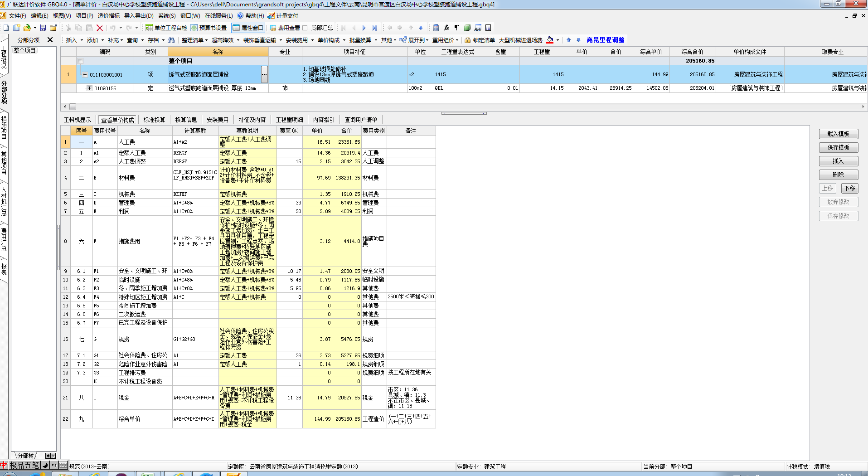Viewport: 868px width, 476px height.
Task: Click the 删除 button on right panel
Action: (838, 175)
